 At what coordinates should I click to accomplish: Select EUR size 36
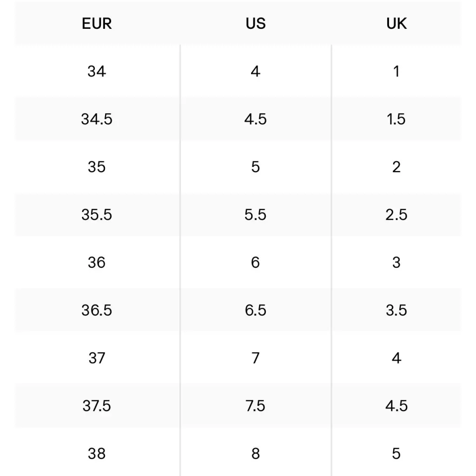pos(97,263)
